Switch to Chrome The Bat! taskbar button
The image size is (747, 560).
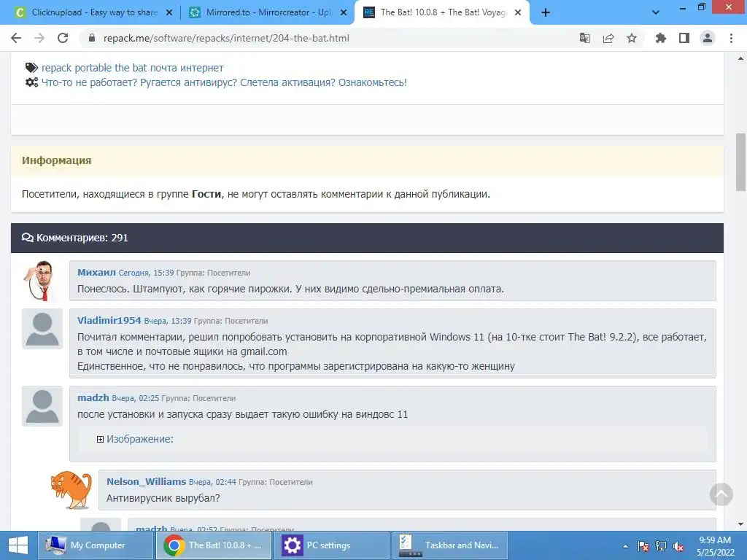coord(214,545)
